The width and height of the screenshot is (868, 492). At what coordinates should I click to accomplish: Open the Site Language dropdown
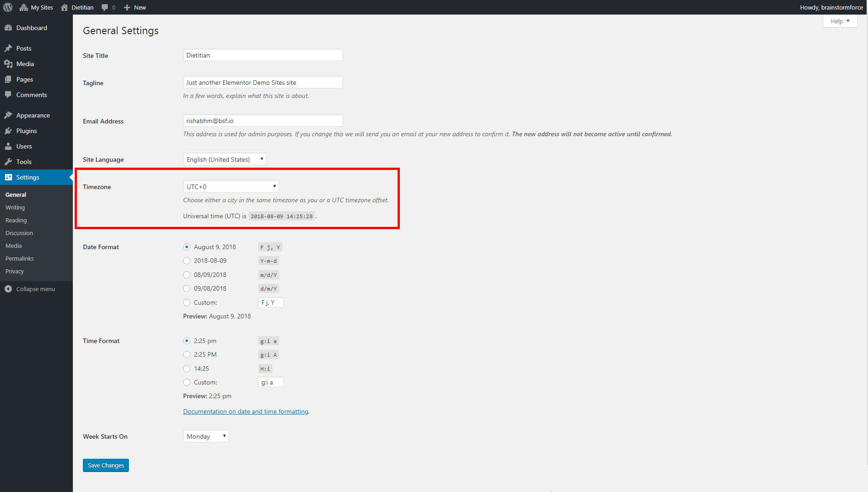tap(224, 159)
